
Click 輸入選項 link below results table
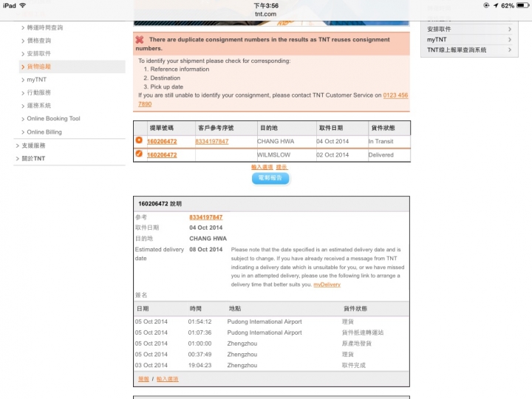click(262, 167)
